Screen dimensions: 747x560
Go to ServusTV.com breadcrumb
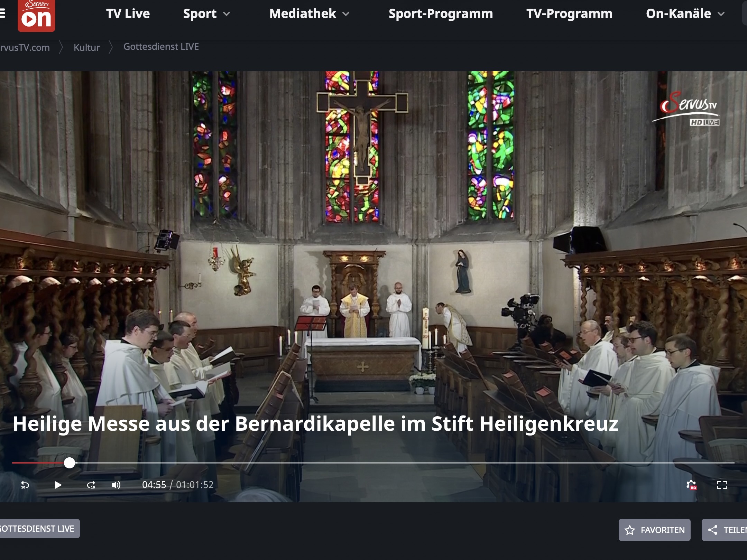(x=25, y=47)
